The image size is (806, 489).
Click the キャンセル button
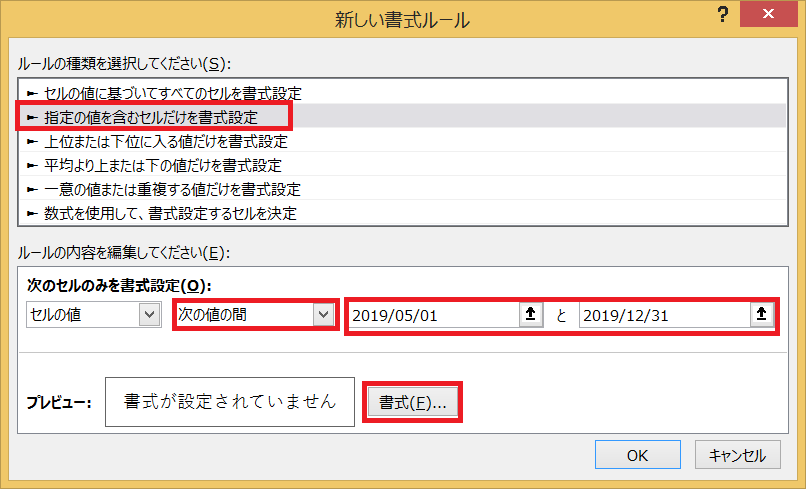(738, 455)
